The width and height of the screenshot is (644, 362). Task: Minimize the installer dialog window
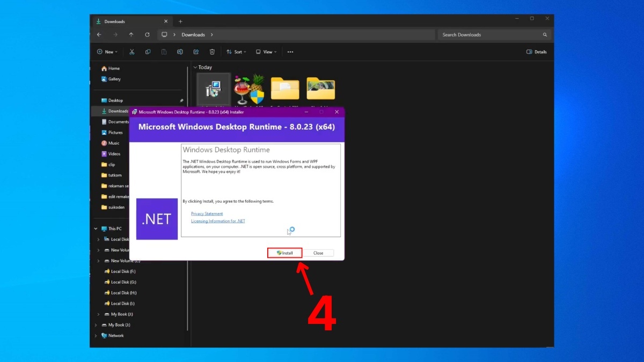tap(306, 112)
